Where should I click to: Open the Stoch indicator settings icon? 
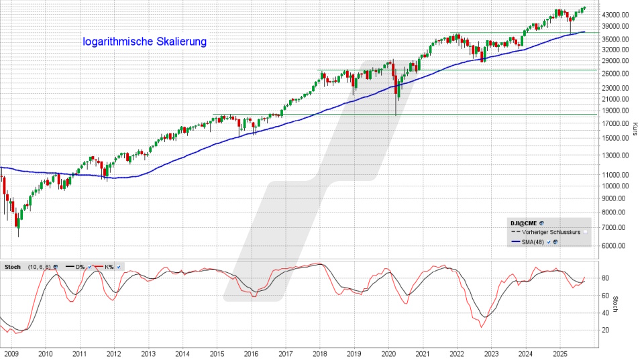pos(56,267)
